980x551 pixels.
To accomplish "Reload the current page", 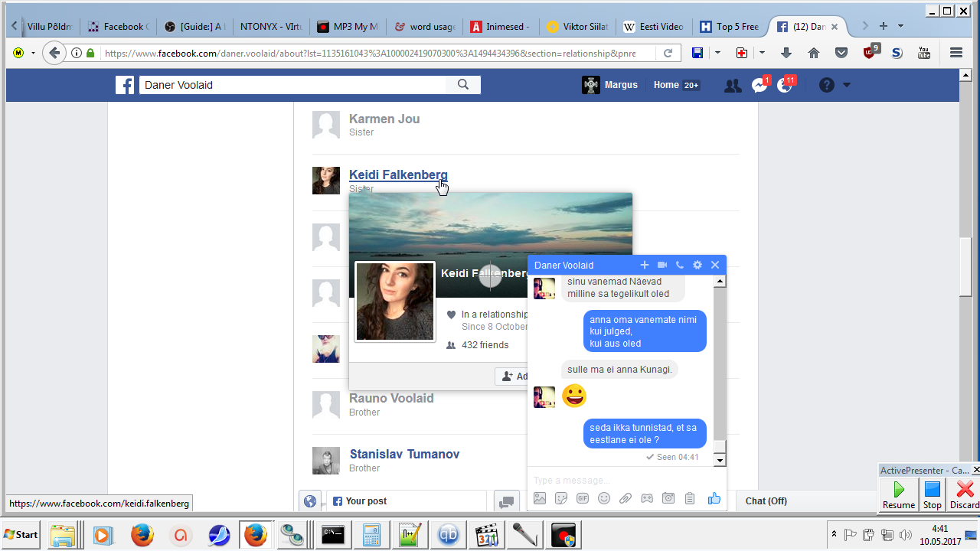I will point(668,53).
